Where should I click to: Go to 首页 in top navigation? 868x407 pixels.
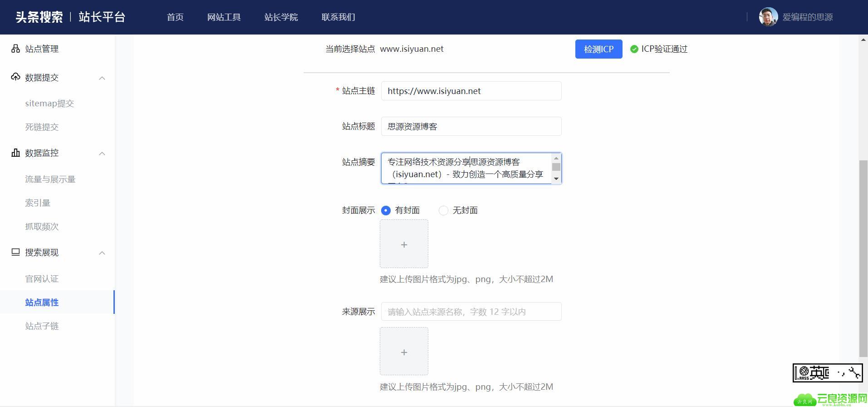click(x=175, y=17)
